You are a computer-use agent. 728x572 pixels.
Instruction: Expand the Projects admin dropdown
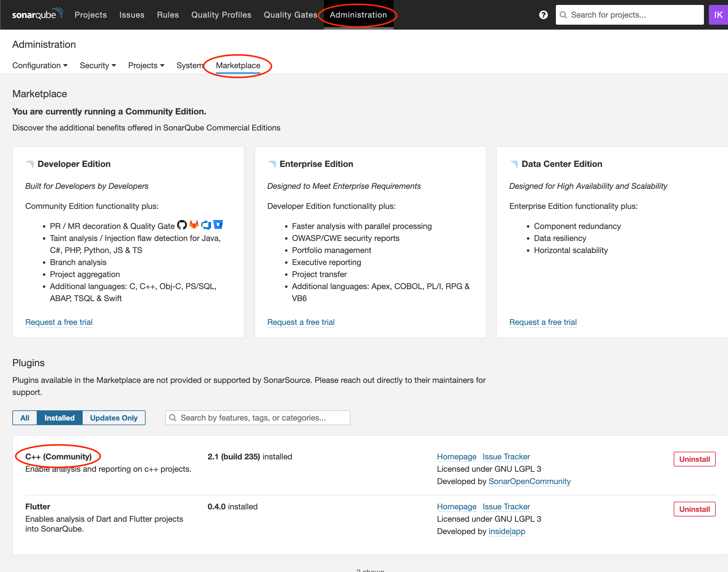(x=146, y=65)
